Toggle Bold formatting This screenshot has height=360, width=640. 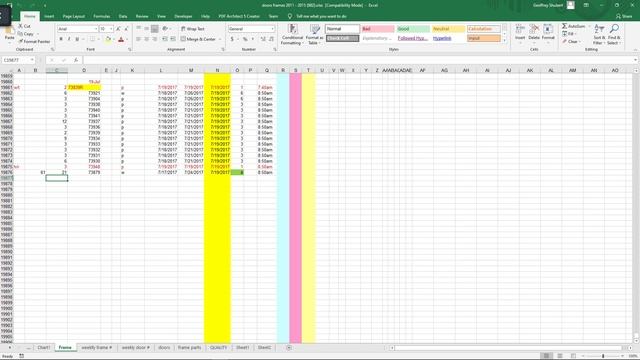pyautogui.click(x=61, y=39)
